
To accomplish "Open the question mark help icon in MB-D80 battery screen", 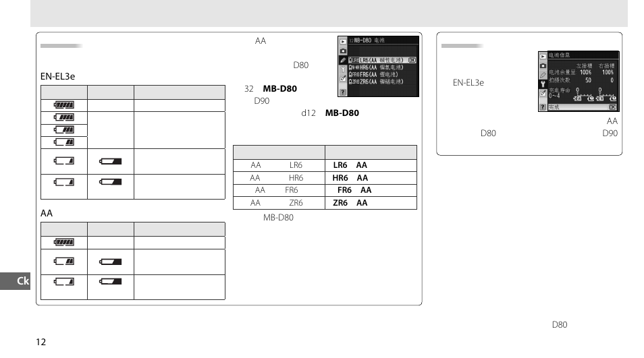I will [343, 92].
